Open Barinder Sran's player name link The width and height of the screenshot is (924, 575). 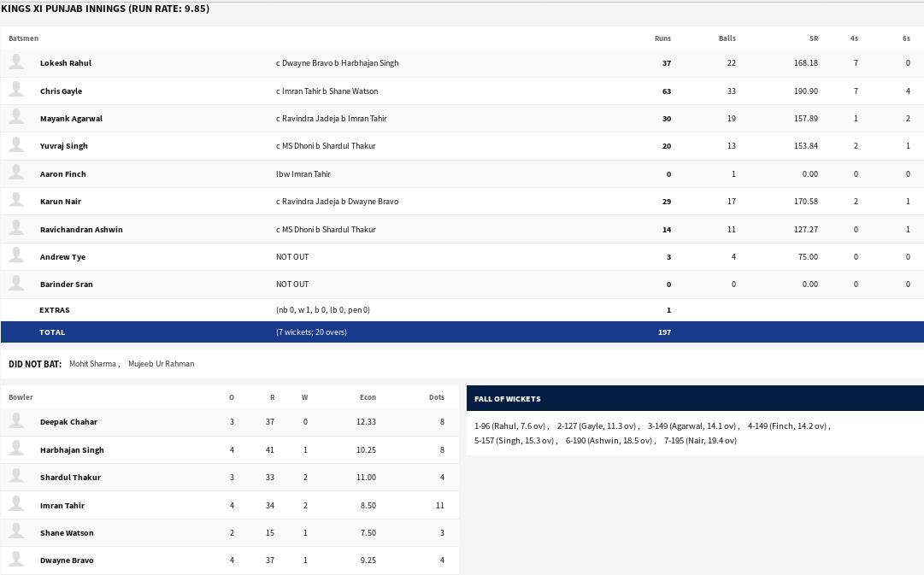66,284
